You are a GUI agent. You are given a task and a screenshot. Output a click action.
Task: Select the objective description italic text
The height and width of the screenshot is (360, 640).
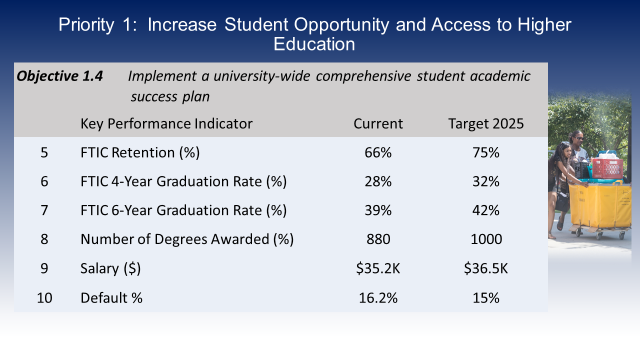(x=329, y=86)
